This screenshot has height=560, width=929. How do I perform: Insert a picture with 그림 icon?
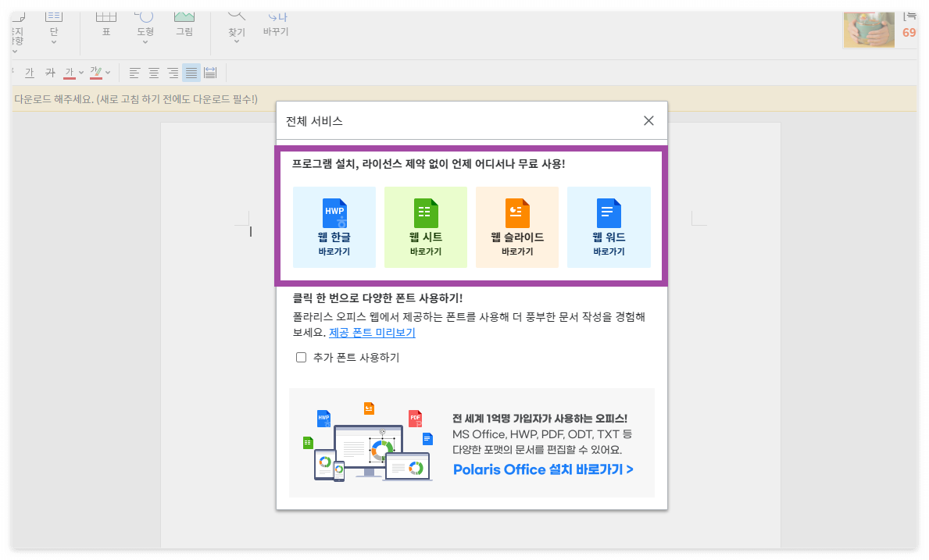click(x=184, y=23)
